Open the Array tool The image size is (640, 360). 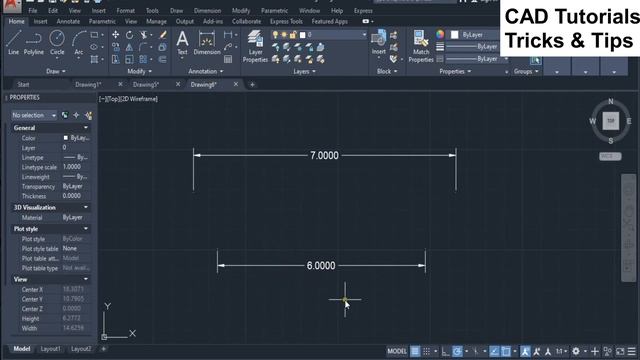coord(143,60)
